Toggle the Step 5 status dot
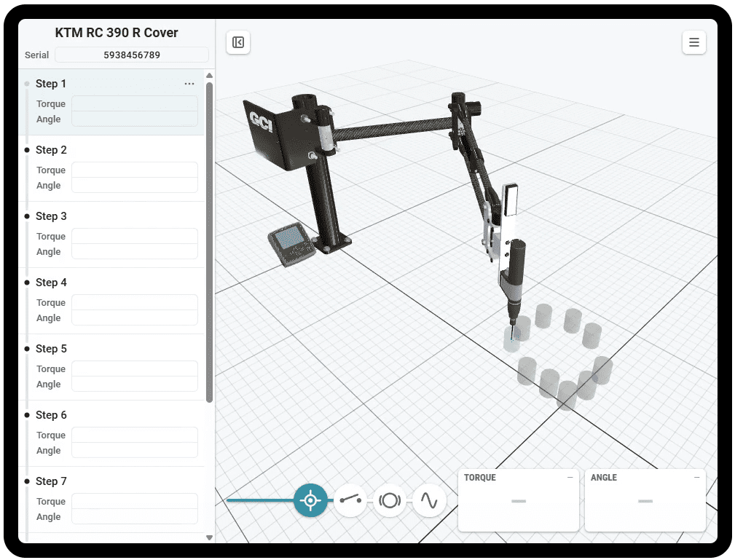Viewport: 735px width, 560px height. point(27,349)
